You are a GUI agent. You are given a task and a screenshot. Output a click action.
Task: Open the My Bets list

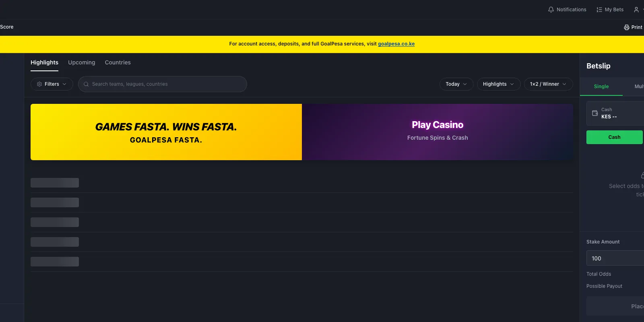click(x=610, y=10)
